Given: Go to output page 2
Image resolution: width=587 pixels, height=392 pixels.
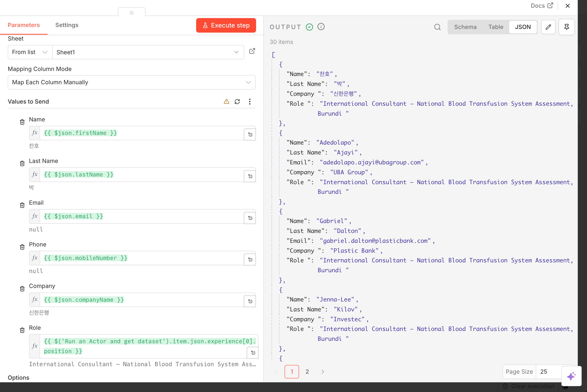Looking at the screenshot, I should (307, 371).
